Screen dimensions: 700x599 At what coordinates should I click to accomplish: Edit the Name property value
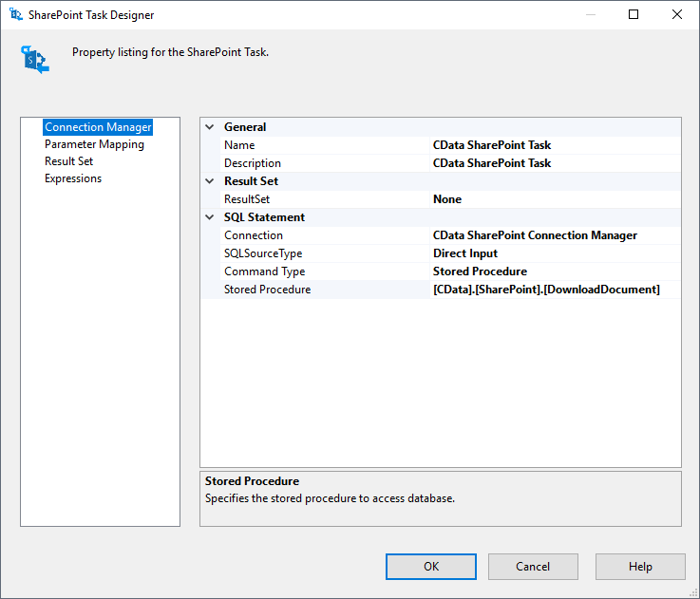[555, 145]
